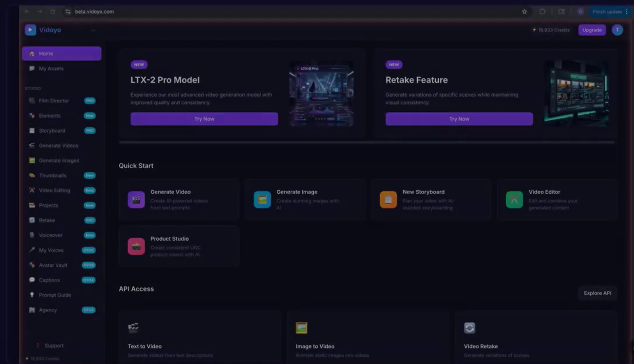The image size is (634, 364).
Task: Bookmark this page with the star icon
Action: 524,12
